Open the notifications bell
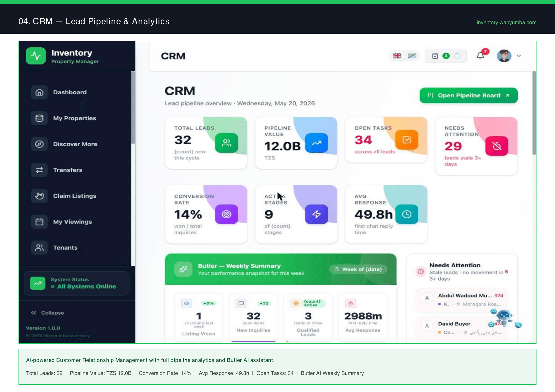555x392 pixels. point(480,56)
